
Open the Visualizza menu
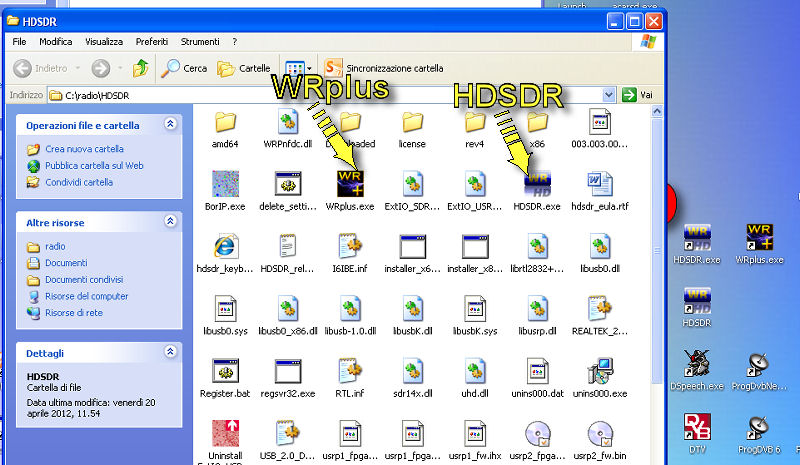click(103, 42)
